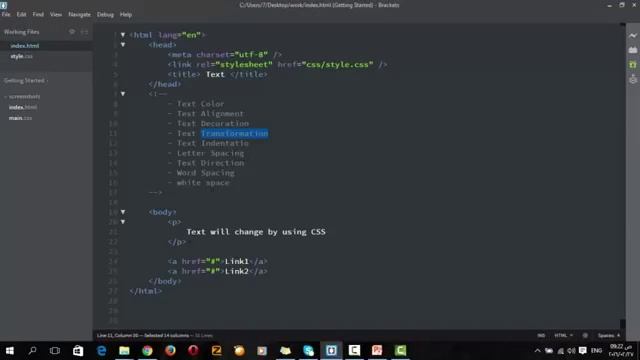Switch to the Brackets icon in the taskbar
This screenshot has width=640, height=360.
331,351
